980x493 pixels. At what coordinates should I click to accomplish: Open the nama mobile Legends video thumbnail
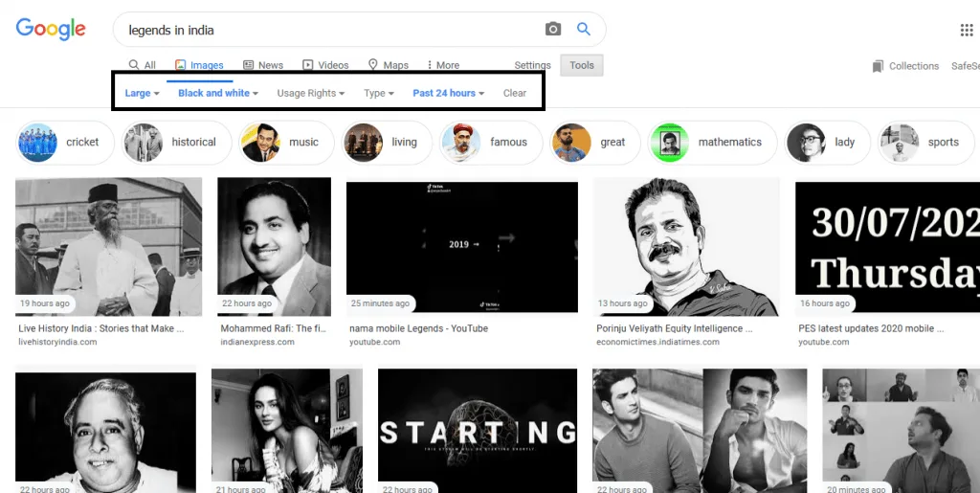(x=462, y=247)
